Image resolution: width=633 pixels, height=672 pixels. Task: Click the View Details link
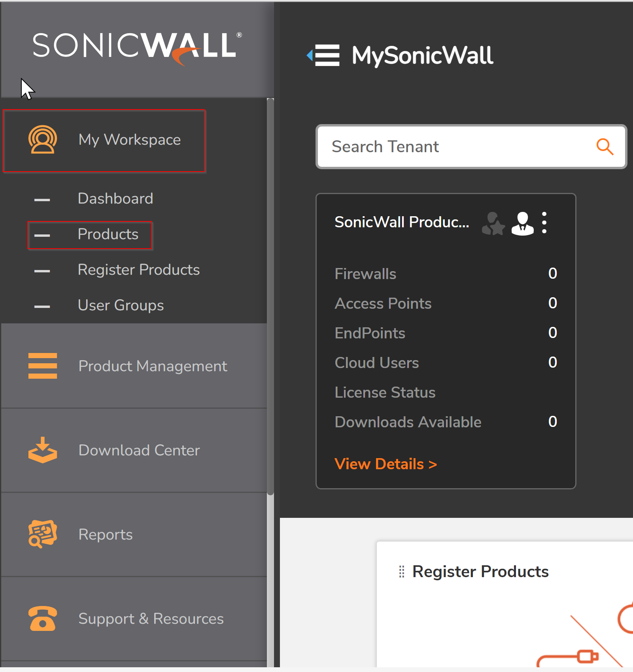[x=385, y=463]
